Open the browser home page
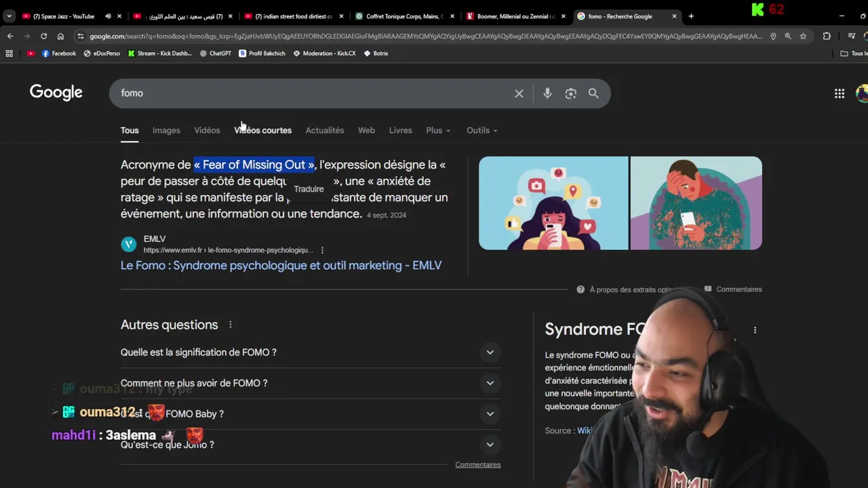 pos(60,36)
